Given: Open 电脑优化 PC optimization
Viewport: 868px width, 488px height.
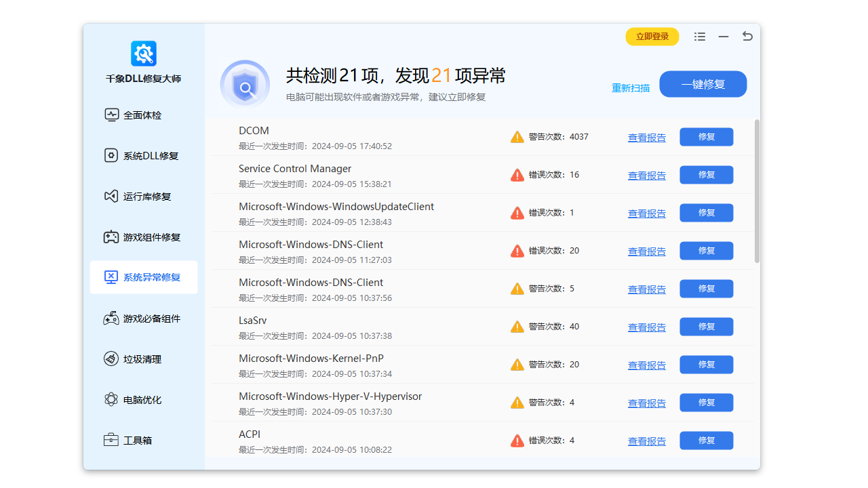Looking at the screenshot, I should click(143, 399).
